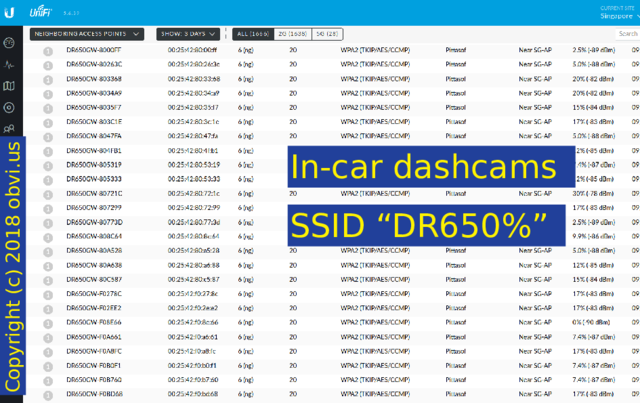640x403 pixels.
Task: Click the round icon beside DR650GW-80C587
Action: (x=48, y=281)
